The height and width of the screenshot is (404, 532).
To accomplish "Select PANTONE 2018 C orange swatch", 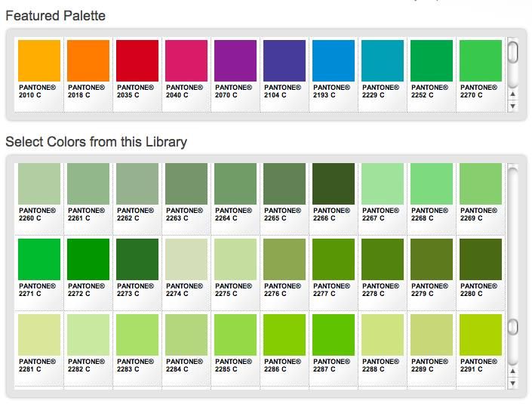I will [88, 60].
